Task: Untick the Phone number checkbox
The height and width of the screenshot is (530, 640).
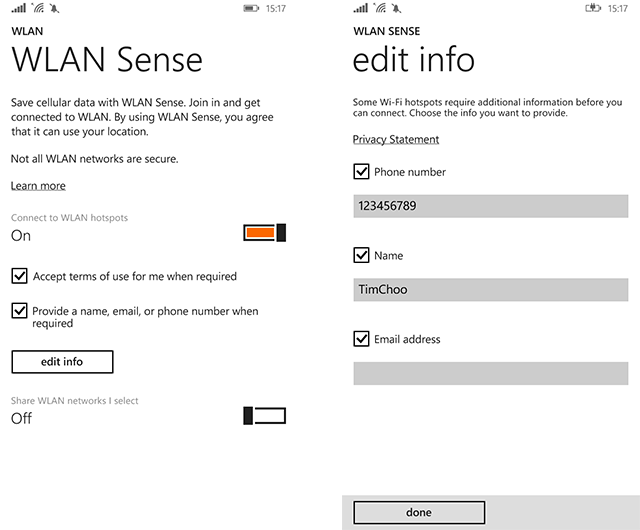Action: [362, 172]
